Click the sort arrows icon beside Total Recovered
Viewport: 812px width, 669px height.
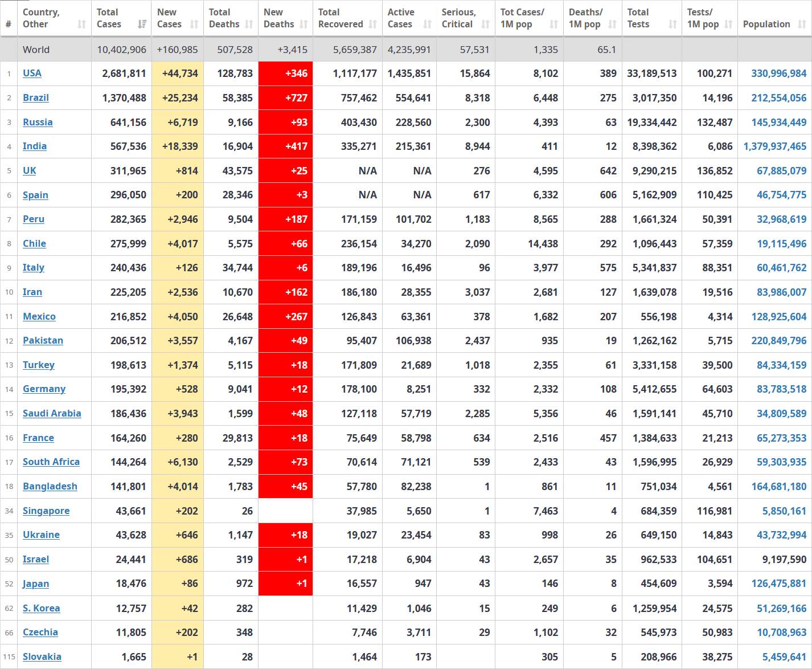(x=373, y=25)
